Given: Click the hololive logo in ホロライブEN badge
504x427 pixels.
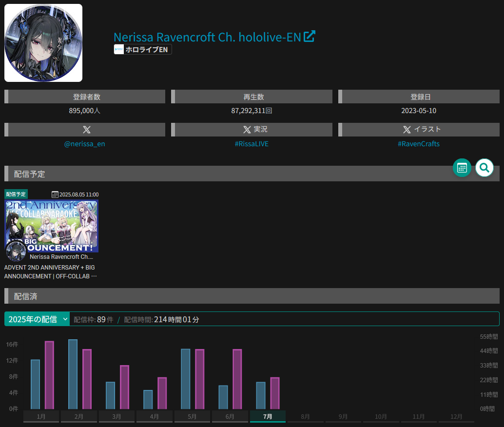Looking at the screenshot, I should tap(119, 50).
